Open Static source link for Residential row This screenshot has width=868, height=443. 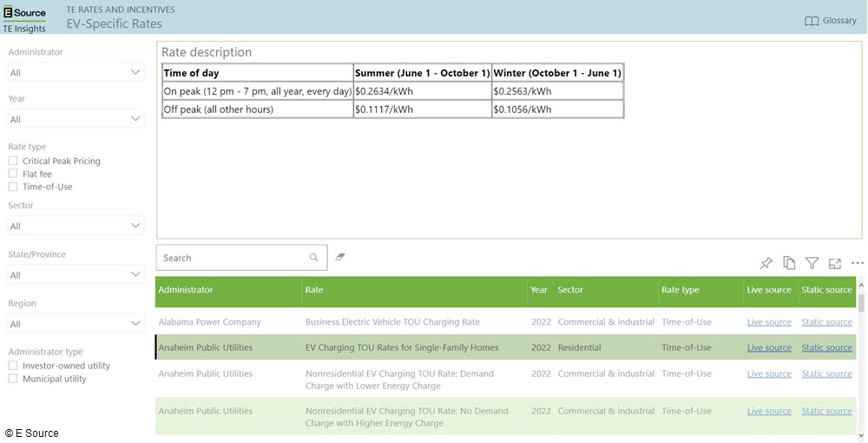point(826,348)
